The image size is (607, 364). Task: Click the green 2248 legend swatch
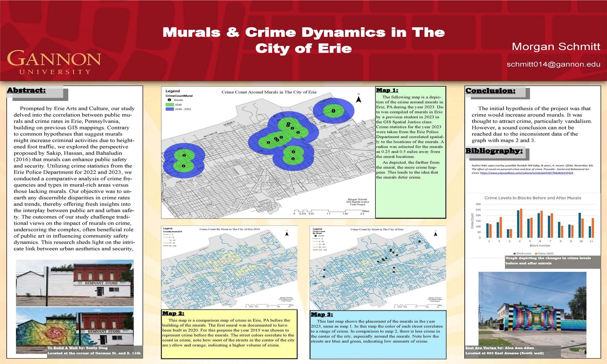(169, 105)
